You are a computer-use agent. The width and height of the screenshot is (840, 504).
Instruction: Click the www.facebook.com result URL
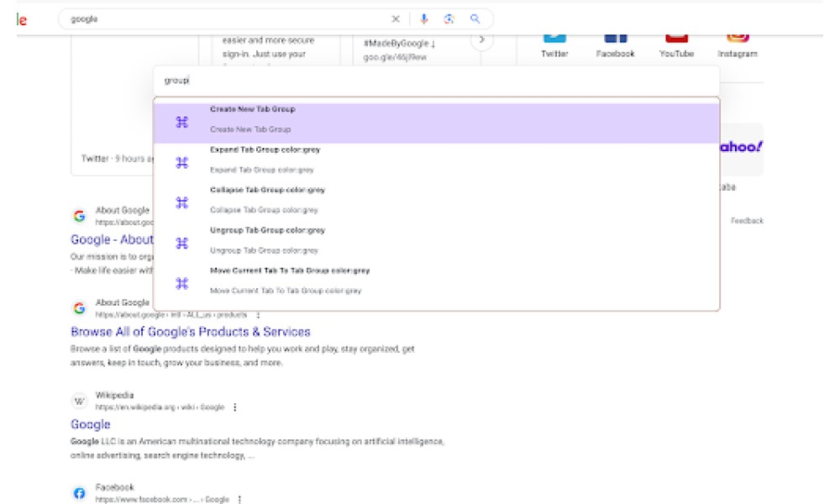click(x=162, y=500)
